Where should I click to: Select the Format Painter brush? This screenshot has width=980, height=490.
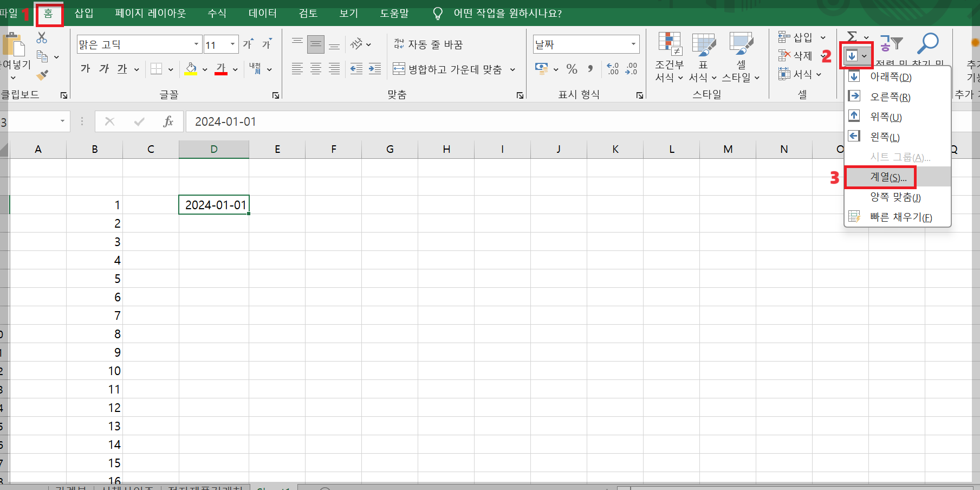coord(42,75)
